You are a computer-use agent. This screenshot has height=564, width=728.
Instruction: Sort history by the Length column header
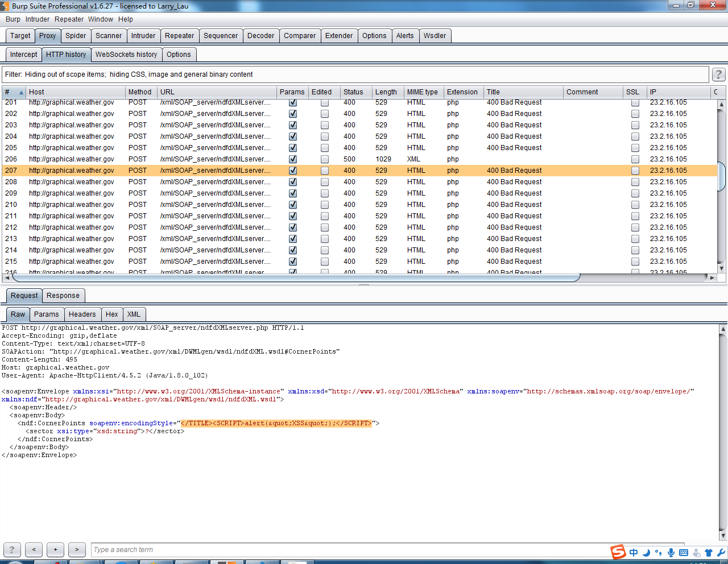tap(388, 92)
